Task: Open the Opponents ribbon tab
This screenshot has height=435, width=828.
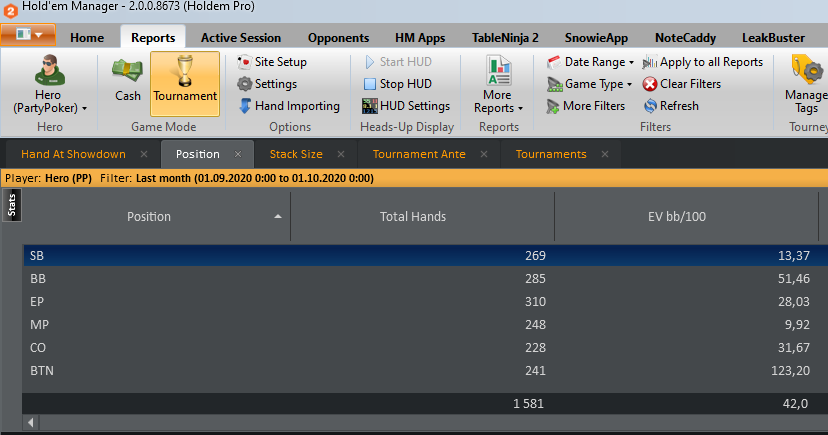Action: (x=338, y=38)
